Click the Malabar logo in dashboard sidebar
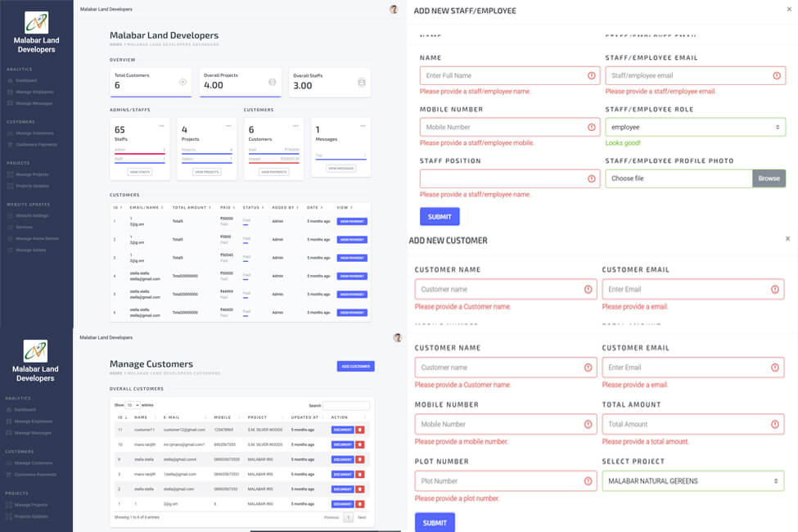Viewport: 798px width, 532px height. (x=36, y=22)
